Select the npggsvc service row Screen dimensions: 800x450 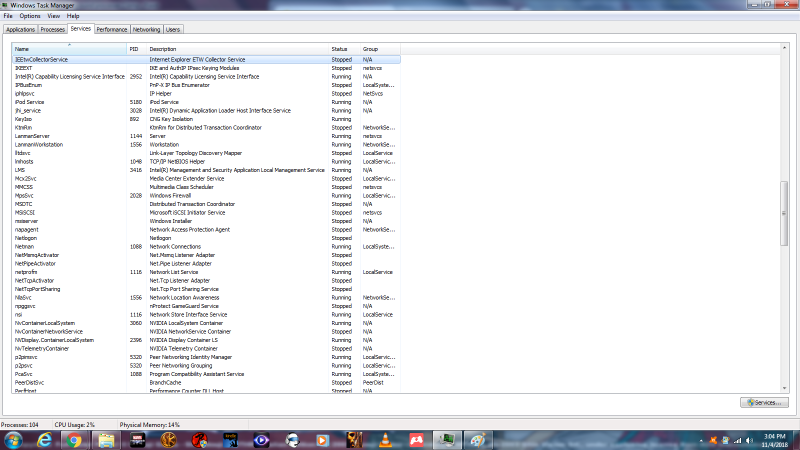coord(206,306)
